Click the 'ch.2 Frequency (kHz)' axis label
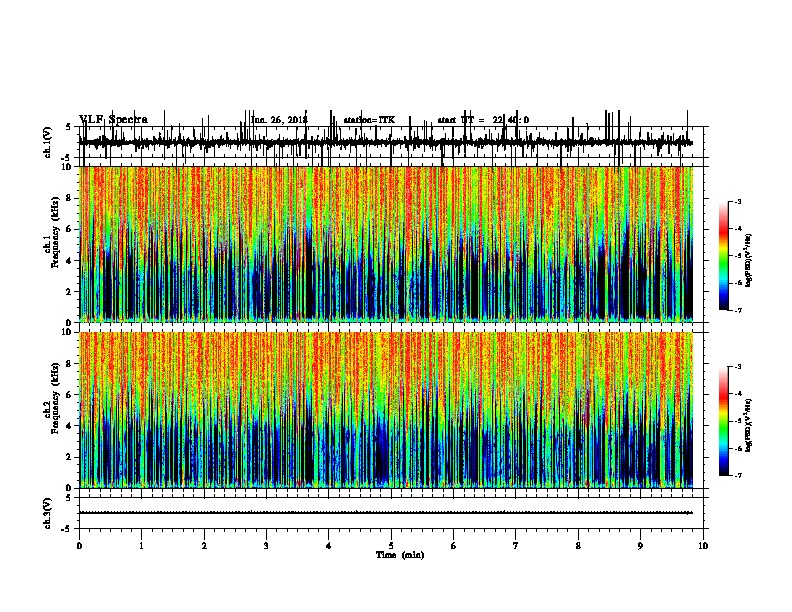 [52, 398]
